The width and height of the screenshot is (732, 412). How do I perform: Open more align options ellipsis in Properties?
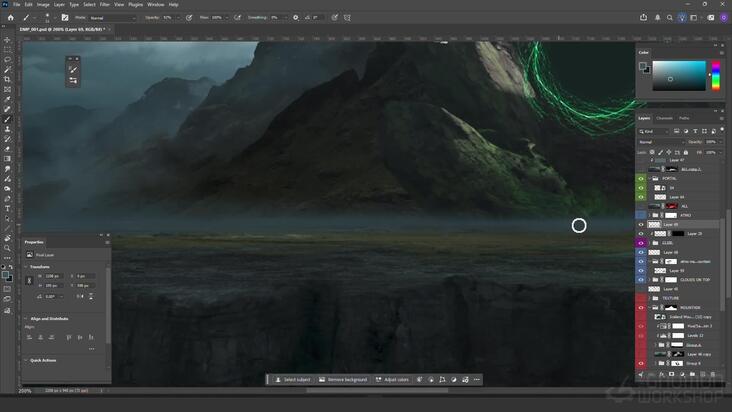click(92, 349)
